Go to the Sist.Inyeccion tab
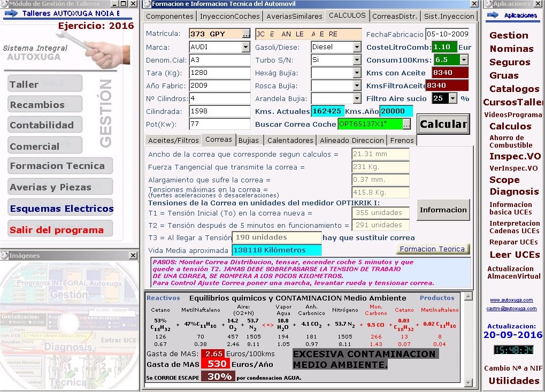The width and height of the screenshot is (545, 392). 449,17
